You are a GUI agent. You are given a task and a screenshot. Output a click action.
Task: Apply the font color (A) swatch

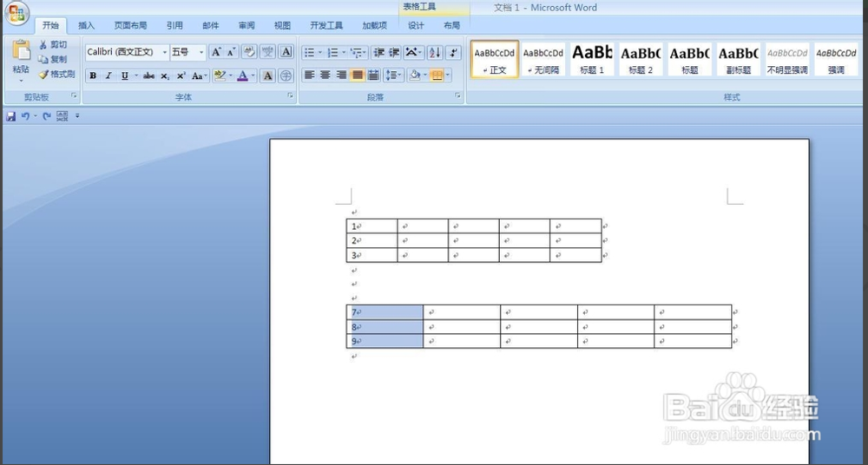[242, 75]
